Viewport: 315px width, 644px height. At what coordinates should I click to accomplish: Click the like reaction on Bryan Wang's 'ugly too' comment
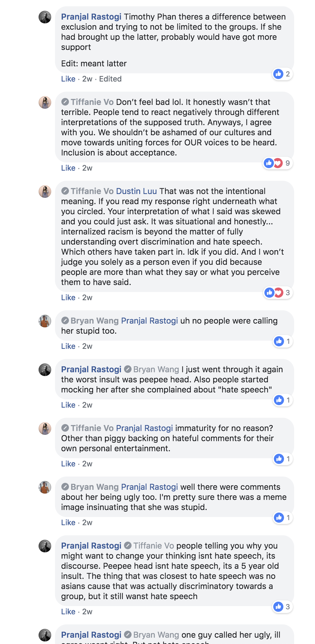pos(279,518)
